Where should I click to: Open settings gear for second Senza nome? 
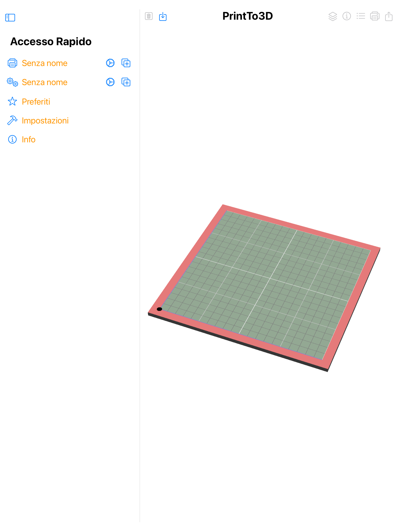(x=110, y=82)
